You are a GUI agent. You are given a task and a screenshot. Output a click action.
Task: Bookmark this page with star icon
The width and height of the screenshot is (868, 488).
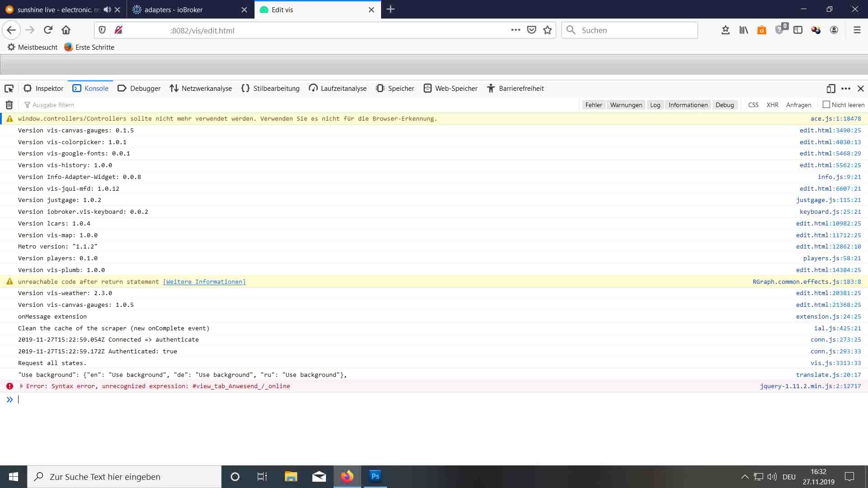[547, 30]
